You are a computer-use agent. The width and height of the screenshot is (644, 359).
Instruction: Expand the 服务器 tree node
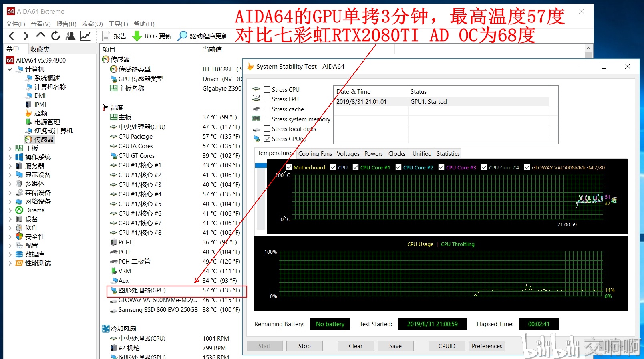[x=10, y=166]
